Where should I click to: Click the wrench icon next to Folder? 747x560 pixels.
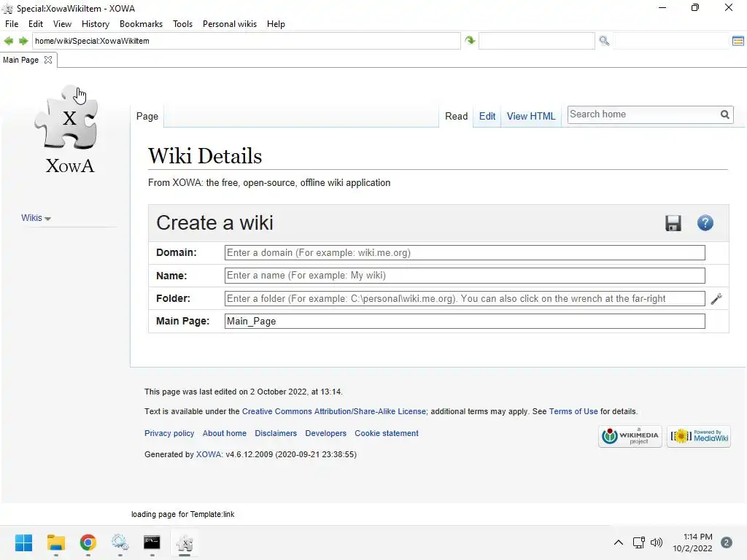(716, 298)
